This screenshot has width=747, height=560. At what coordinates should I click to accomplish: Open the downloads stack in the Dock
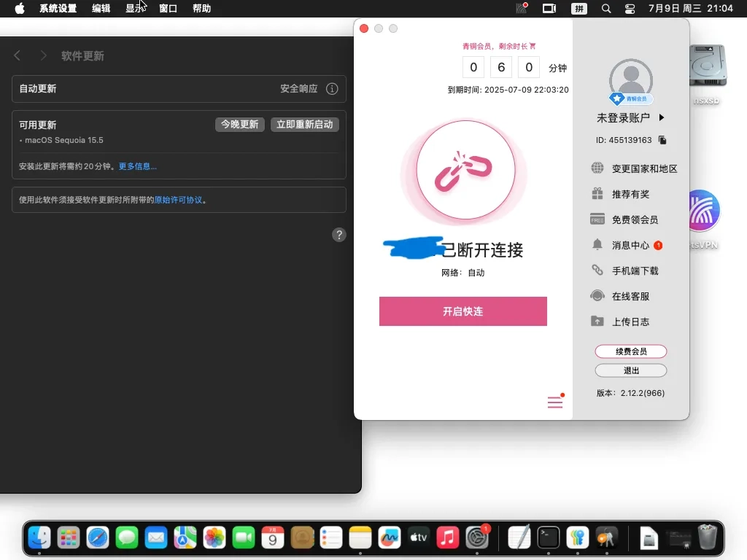coord(649,538)
